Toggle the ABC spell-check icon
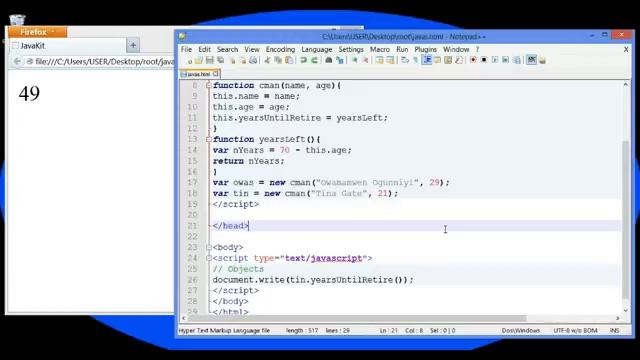640x360 pixels. (x=531, y=60)
